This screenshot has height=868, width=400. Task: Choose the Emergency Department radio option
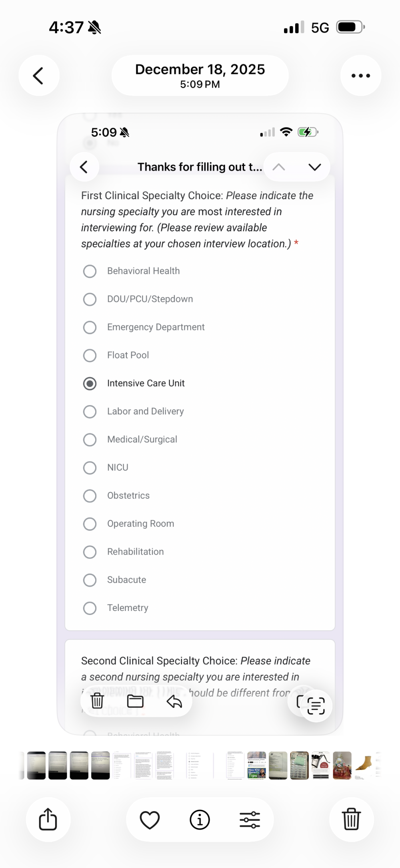tap(90, 328)
